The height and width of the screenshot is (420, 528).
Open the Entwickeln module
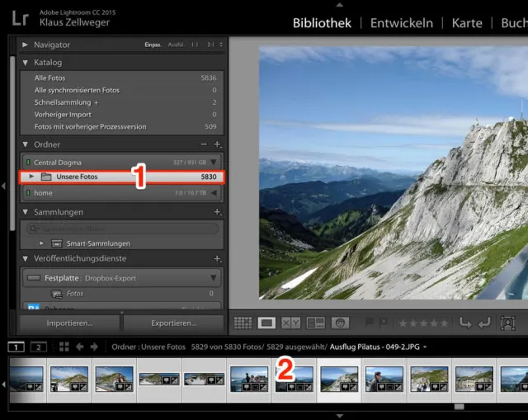click(x=401, y=23)
